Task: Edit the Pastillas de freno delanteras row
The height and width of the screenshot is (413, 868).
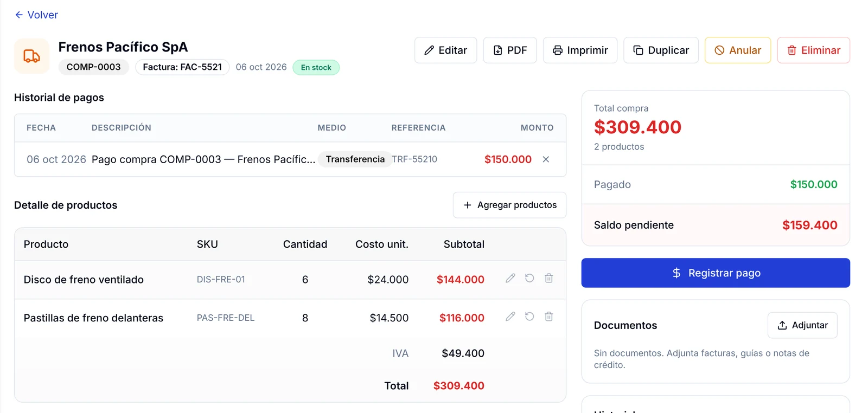Action: tap(510, 317)
